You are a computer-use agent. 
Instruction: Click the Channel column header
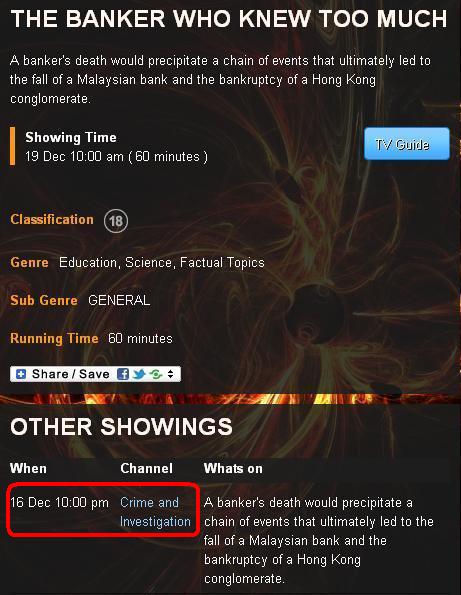tap(146, 468)
